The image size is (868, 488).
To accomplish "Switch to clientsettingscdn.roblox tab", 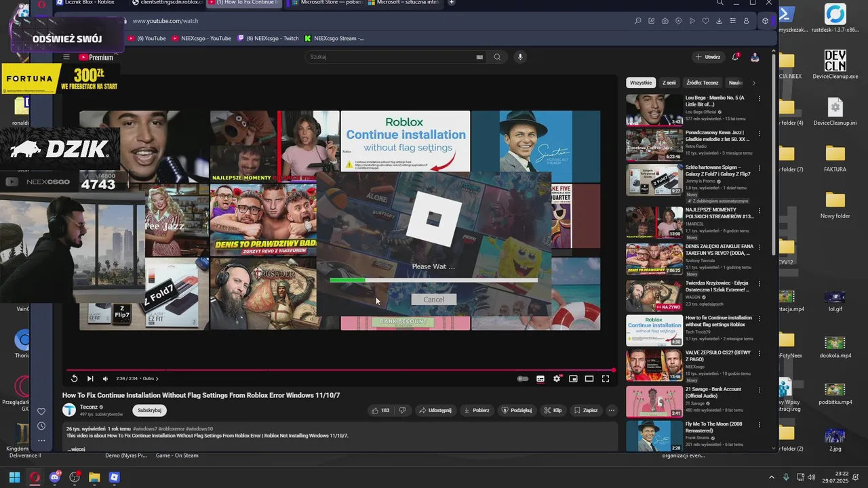I will 166,3.
